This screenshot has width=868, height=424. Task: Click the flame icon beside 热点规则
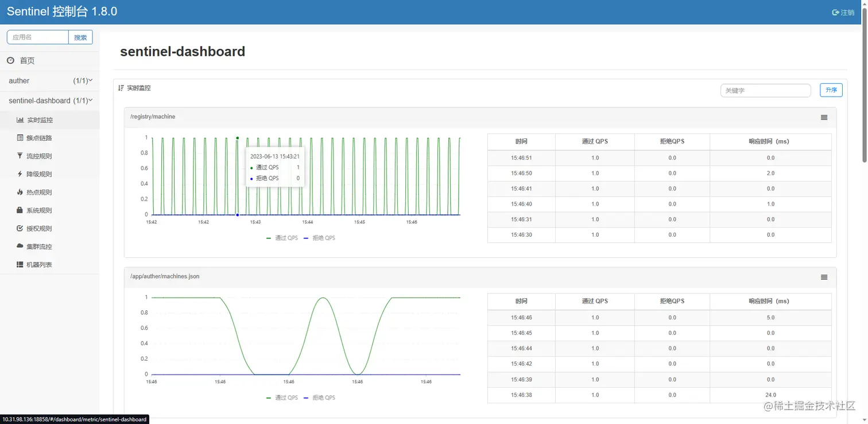click(x=21, y=192)
